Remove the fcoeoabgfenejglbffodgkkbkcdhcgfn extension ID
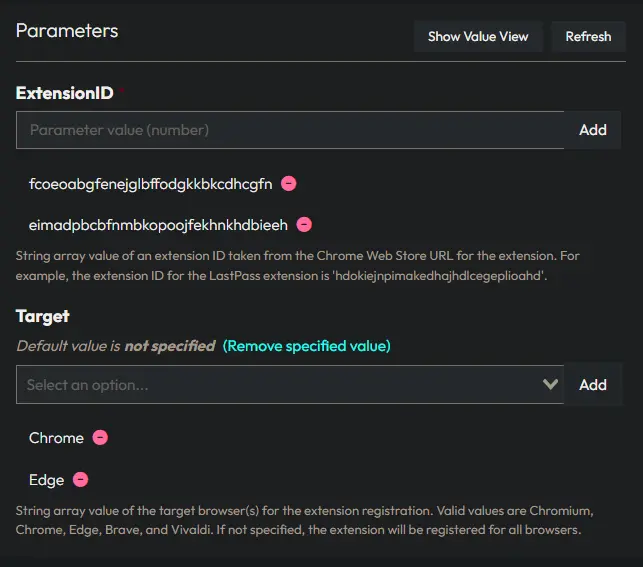The image size is (643, 567). click(x=288, y=184)
